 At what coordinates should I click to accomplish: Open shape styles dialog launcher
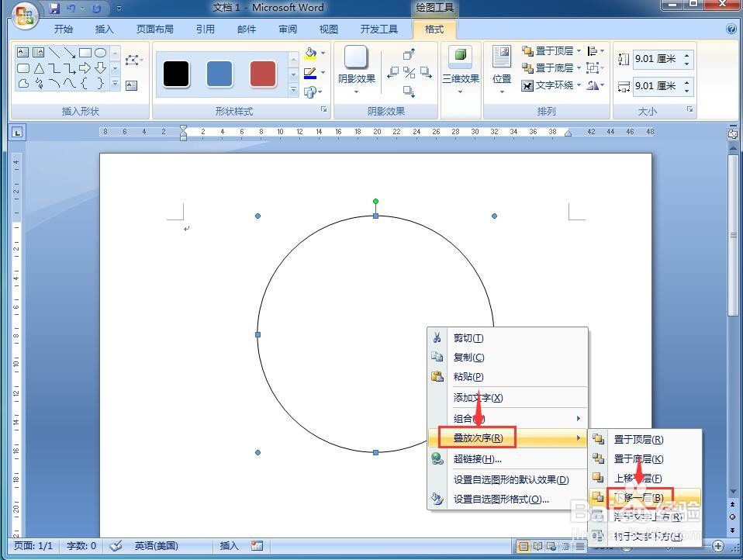coord(324,109)
